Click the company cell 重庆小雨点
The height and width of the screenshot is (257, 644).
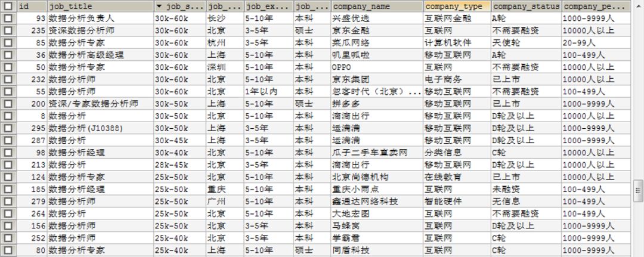(x=377, y=189)
